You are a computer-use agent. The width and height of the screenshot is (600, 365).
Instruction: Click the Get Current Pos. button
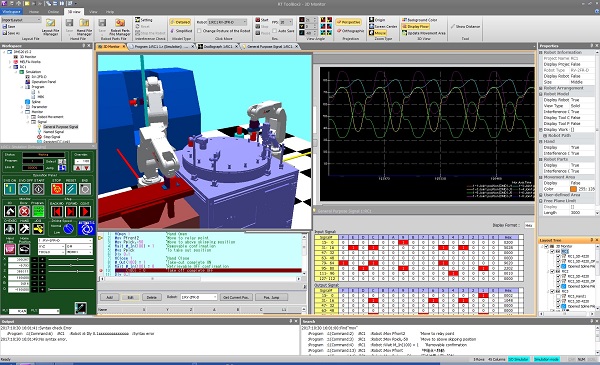[x=236, y=297]
